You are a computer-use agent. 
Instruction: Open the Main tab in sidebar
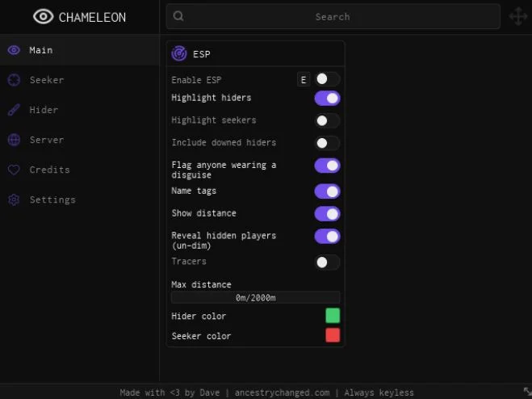coord(80,50)
